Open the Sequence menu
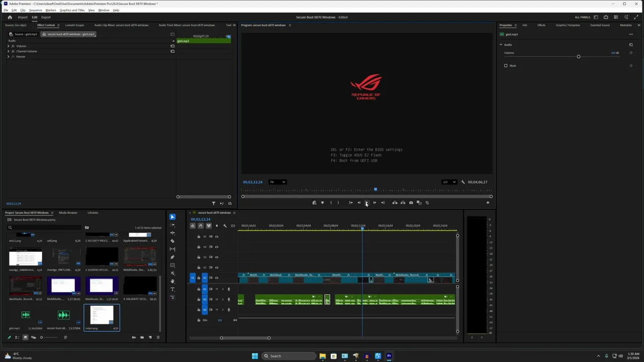The width and height of the screenshot is (644, 362). (x=35, y=10)
